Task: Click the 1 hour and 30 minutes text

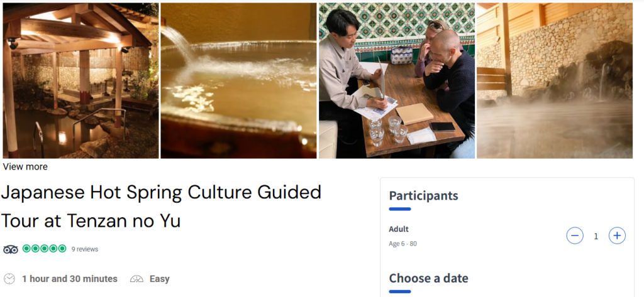Action: (69, 279)
